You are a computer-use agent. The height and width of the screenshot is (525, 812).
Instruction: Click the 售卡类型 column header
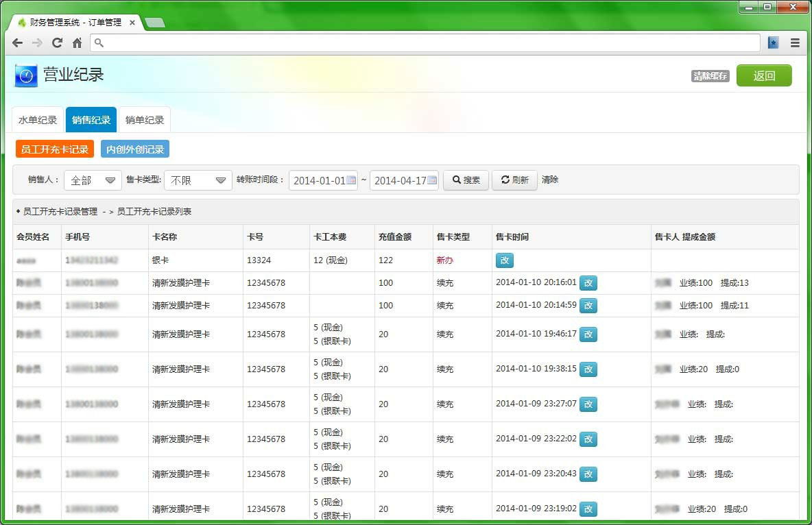pyautogui.click(x=453, y=237)
